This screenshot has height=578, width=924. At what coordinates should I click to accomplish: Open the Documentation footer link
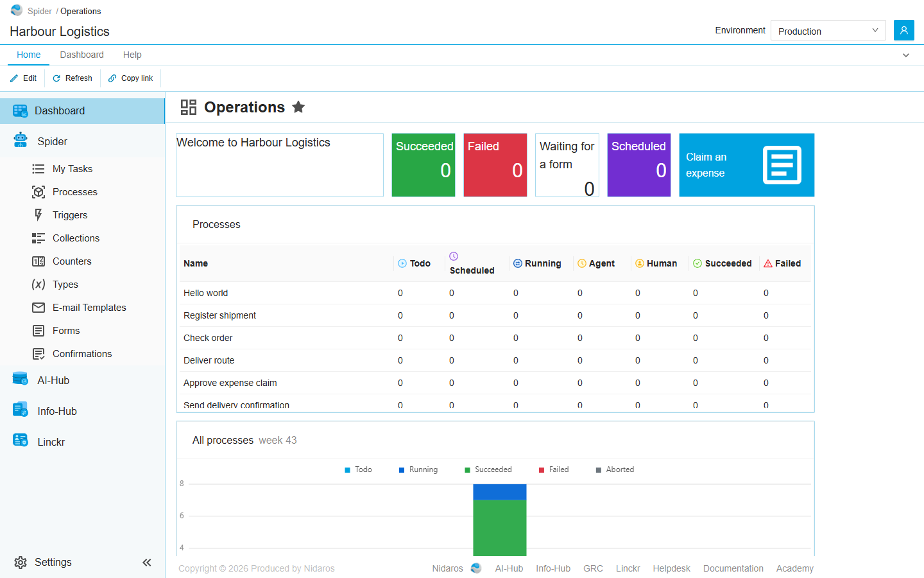pyautogui.click(x=733, y=568)
